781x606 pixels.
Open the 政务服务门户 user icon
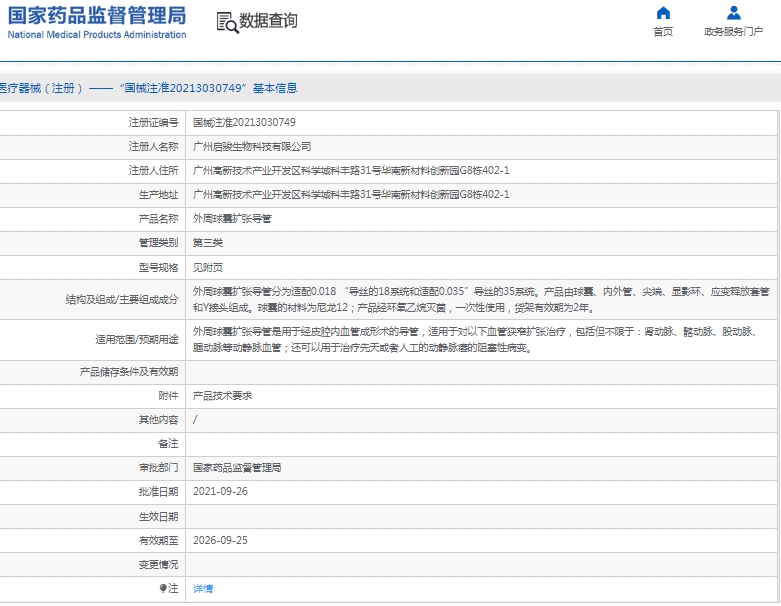click(x=733, y=12)
